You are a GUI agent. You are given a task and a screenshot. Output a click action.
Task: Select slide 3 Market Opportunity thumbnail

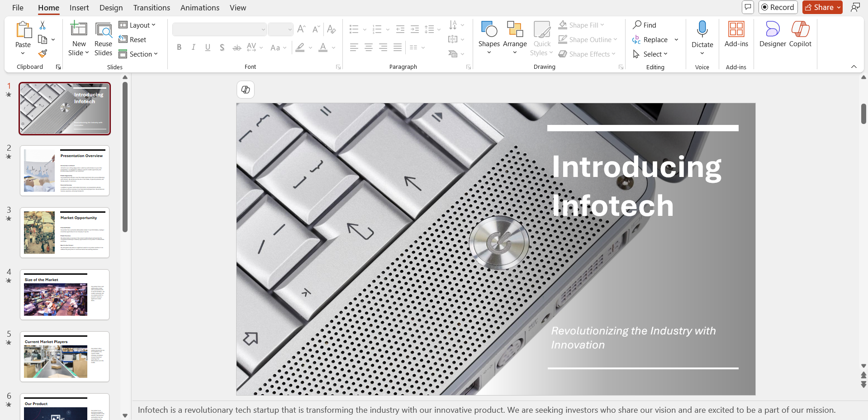(x=65, y=233)
